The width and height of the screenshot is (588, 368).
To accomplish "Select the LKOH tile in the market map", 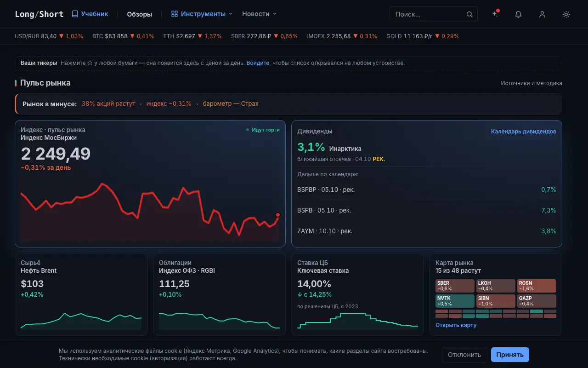I will [x=496, y=286].
